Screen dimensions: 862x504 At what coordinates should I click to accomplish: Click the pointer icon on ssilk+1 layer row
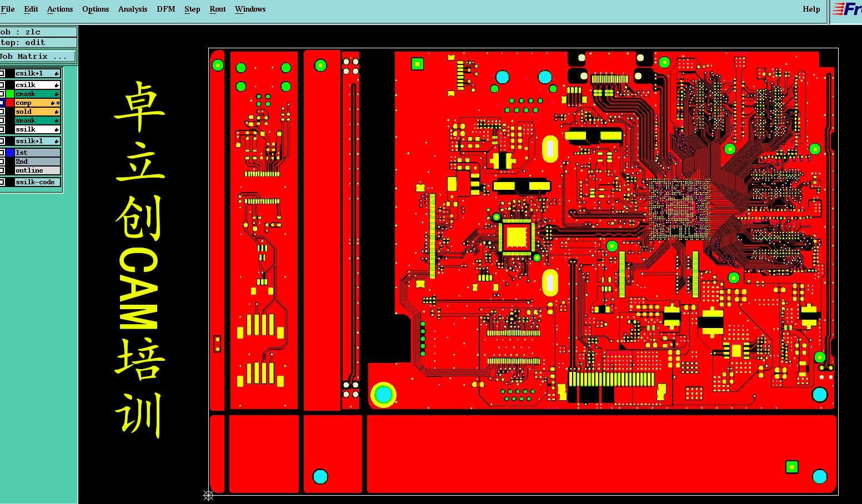(x=57, y=141)
